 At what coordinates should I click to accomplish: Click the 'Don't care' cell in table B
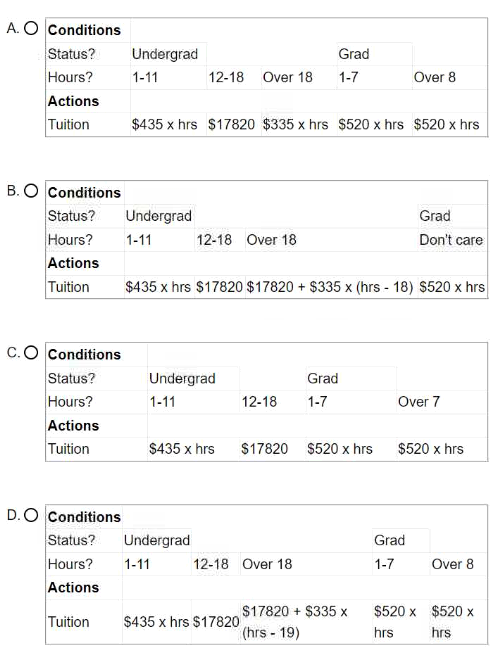click(x=451, y=240)
